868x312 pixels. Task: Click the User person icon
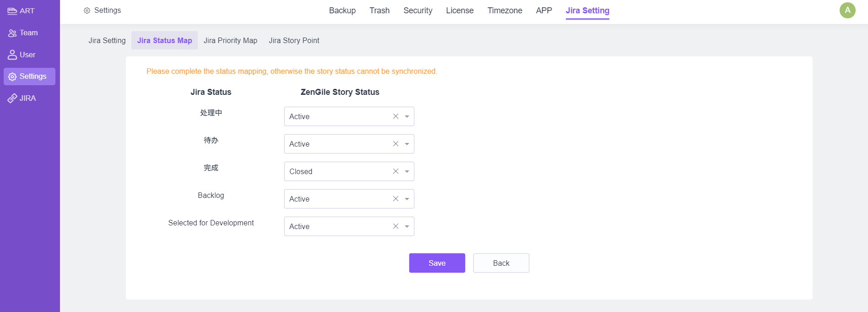click(12, 55)
